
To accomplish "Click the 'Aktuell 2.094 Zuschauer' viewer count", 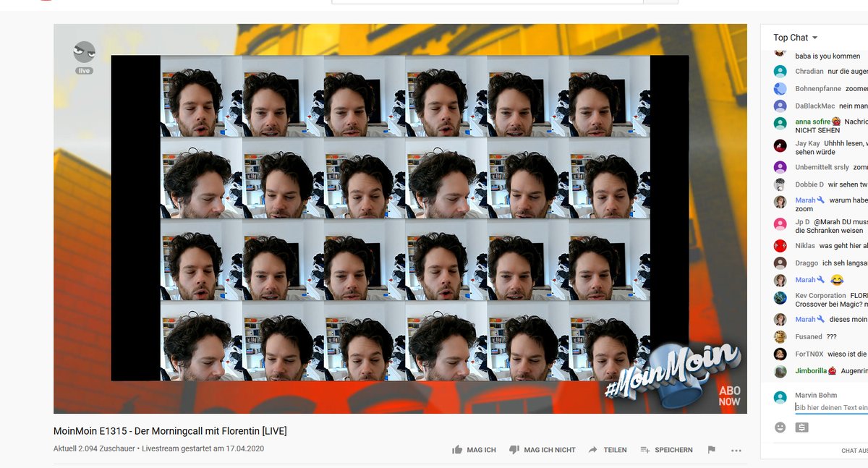I will click(x=94, y=448).
